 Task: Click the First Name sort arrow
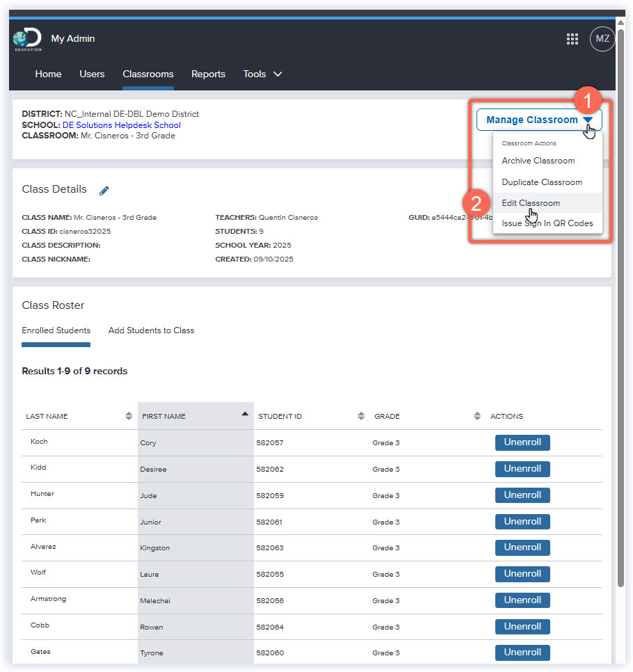[x=244, y=414]
